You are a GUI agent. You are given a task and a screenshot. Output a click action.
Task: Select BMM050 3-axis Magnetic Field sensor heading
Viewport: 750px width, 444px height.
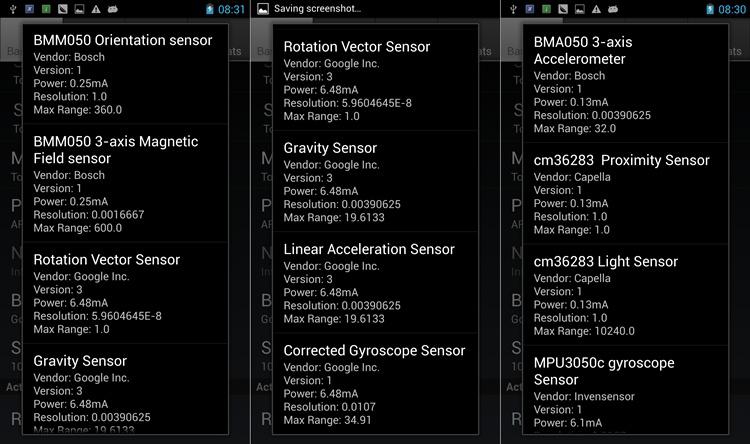[x=116, y=150]
